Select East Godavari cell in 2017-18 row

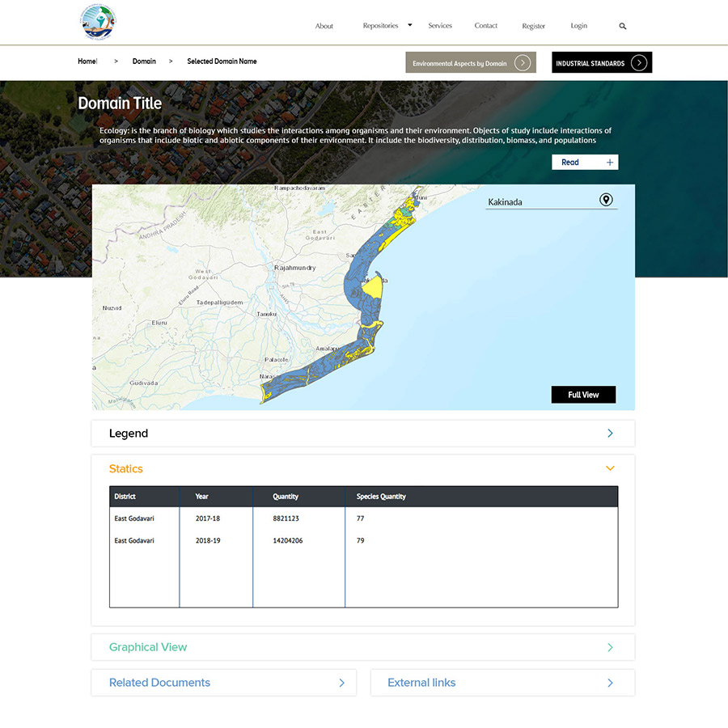[x=134, y=518]
